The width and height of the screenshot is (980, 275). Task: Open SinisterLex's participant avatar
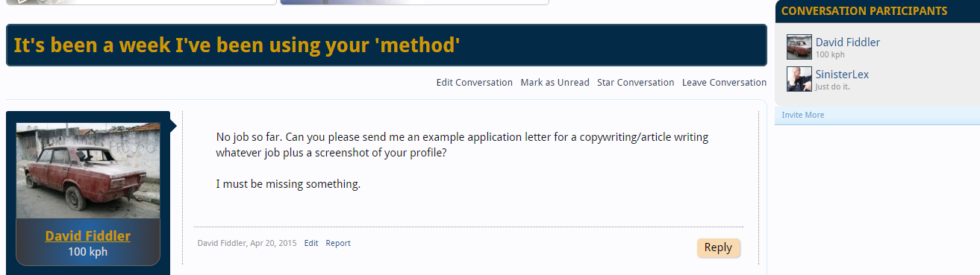coord(799,79)
